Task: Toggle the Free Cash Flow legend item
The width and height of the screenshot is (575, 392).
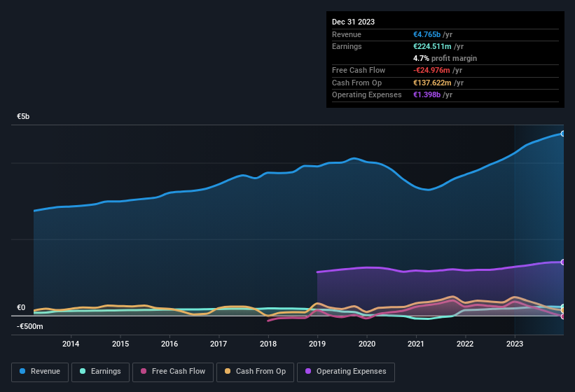Action: pyautogui.click(x=173, y=372)
